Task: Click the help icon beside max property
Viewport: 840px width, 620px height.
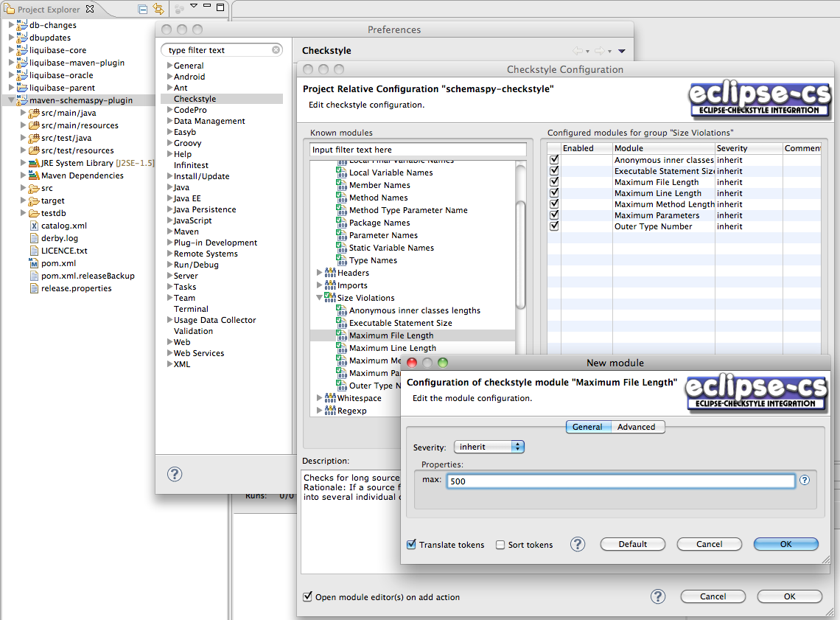Action: click(805, 480)
